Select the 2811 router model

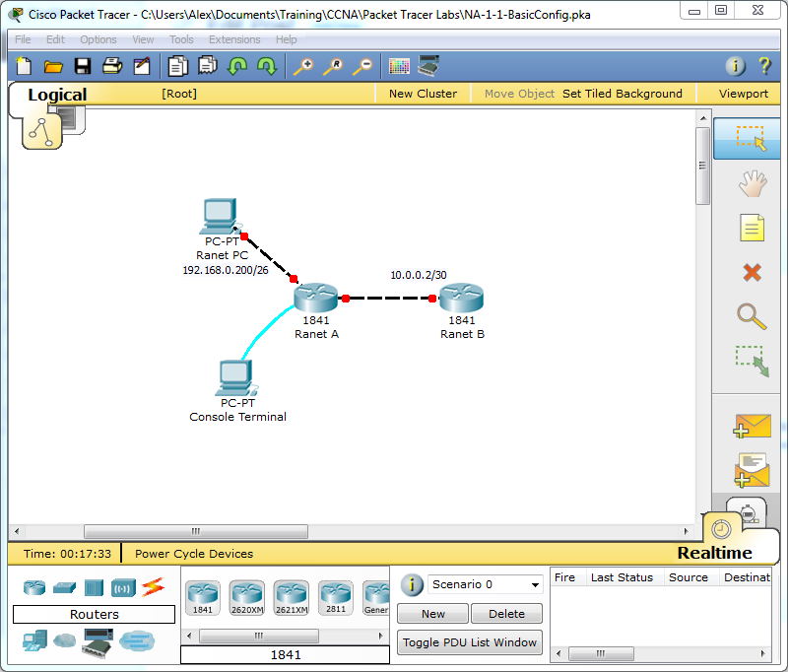335,596
